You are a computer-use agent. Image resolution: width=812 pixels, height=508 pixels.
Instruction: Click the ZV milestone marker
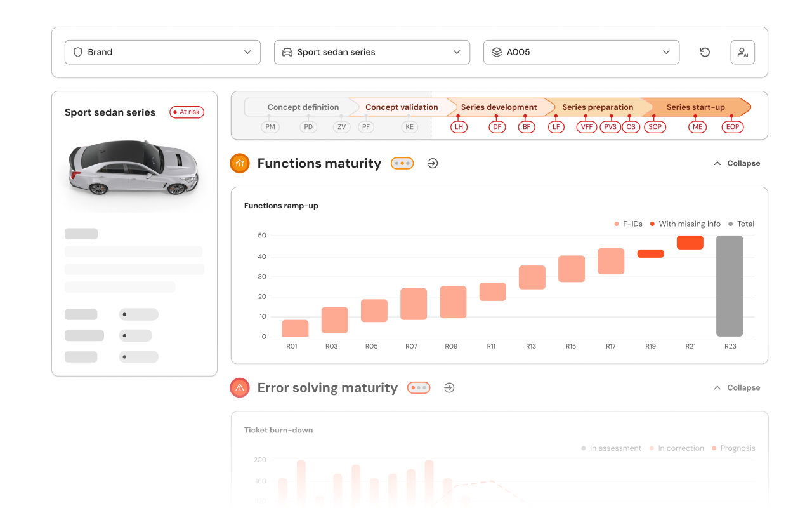[x=342, y=127]
